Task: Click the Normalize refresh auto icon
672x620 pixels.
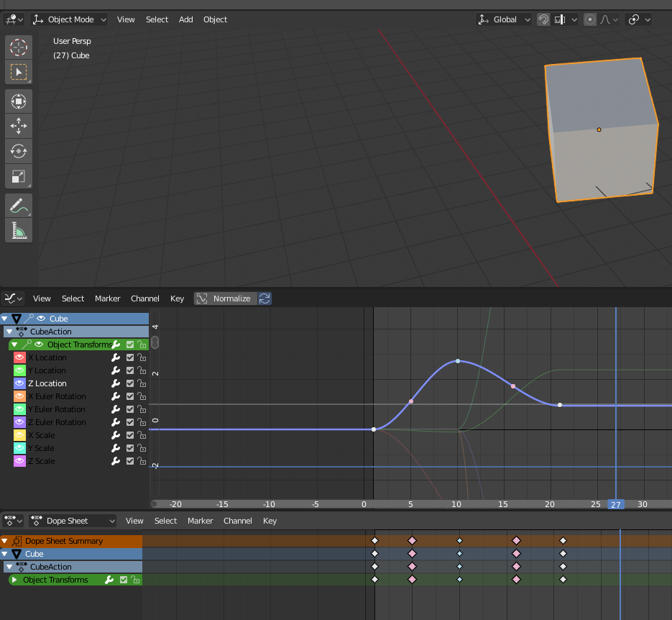Action: [x=264, y=298]
